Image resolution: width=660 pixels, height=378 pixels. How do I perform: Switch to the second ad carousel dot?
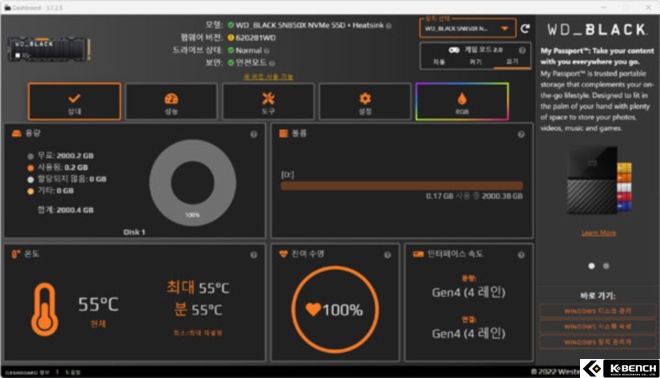606,266
